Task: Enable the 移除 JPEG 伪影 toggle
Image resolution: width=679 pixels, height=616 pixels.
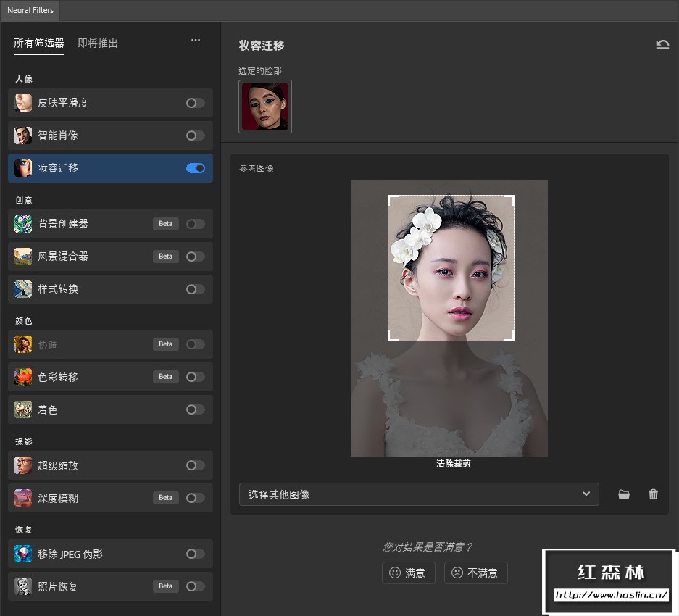Action: (196, 554)
